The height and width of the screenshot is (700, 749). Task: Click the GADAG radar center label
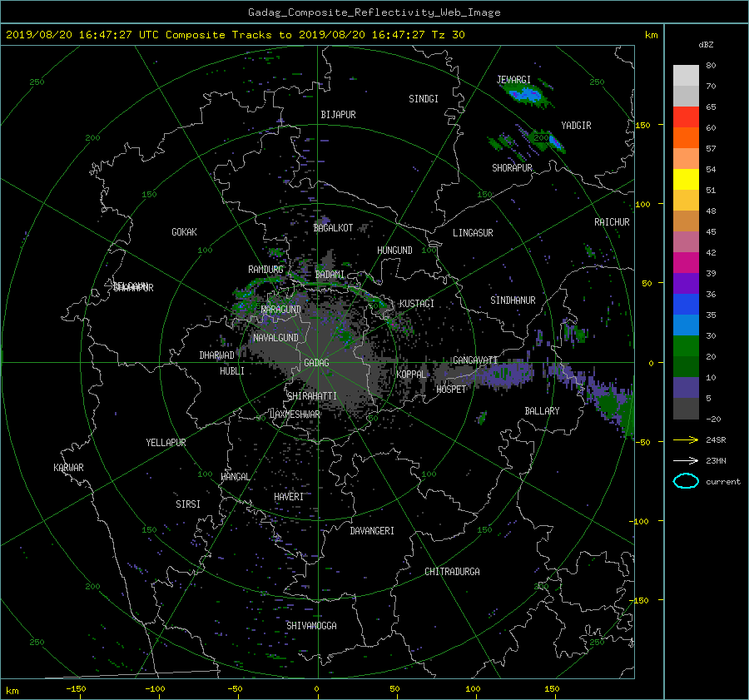click(x=316, y=363)
